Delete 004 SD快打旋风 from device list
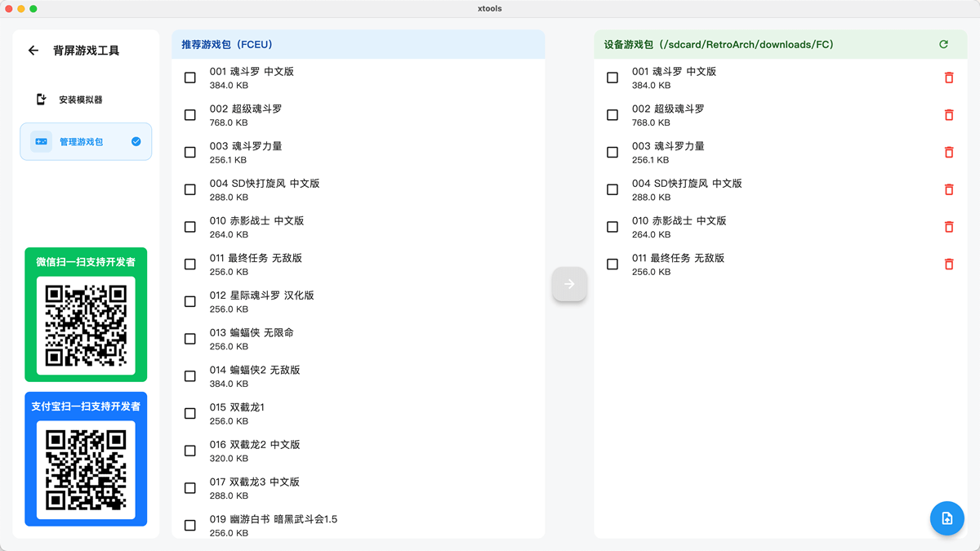 (948, 189)
